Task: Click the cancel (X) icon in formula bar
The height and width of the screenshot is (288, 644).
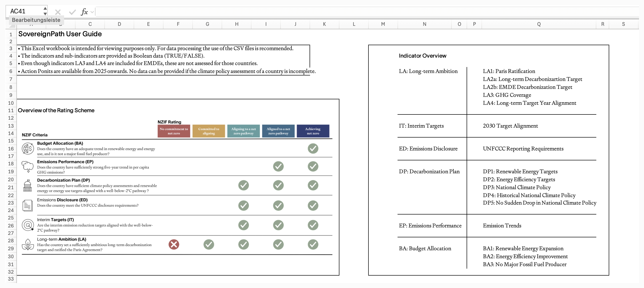Action: [x=58, y=12]
